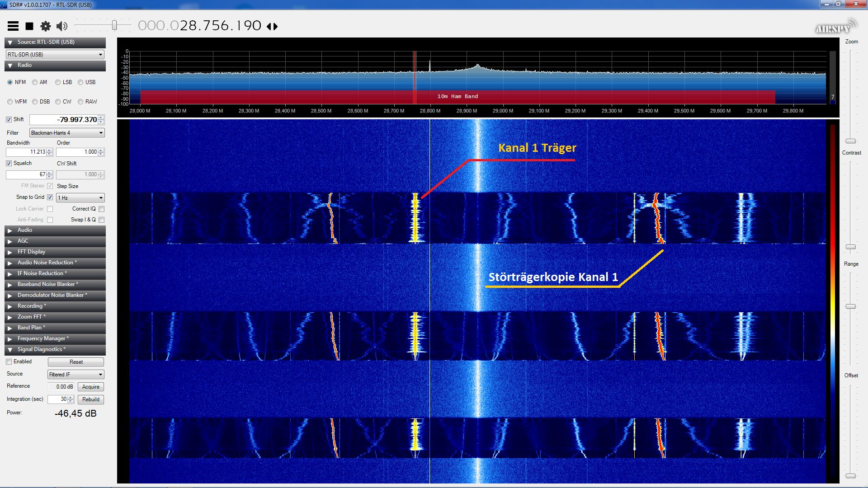
Task: Click the Zoom slider handle
Action: coord(850,141)
